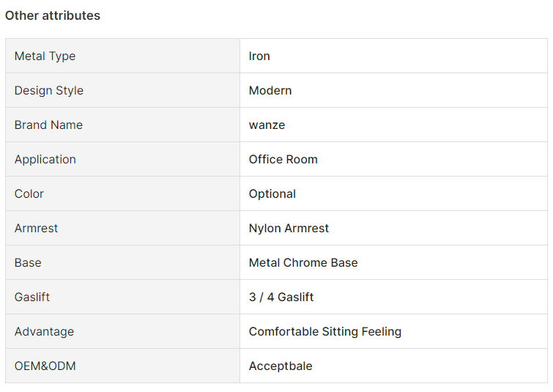Click the 'Optional' color value
553x392 pixels.
click(272, 194)
